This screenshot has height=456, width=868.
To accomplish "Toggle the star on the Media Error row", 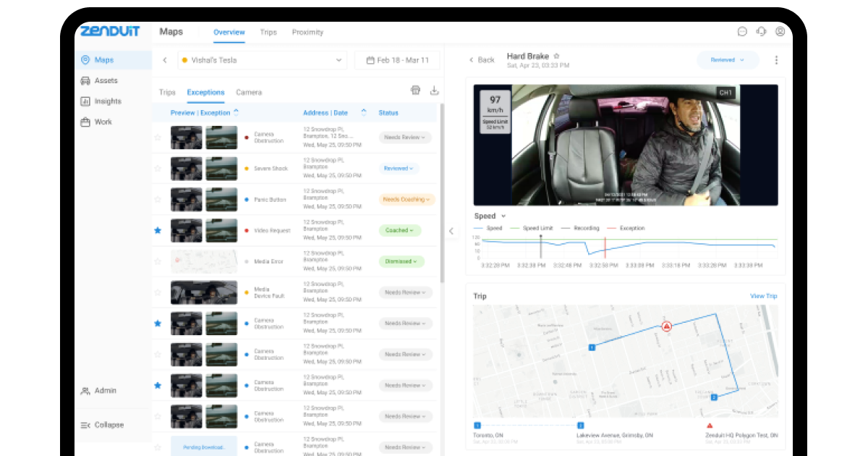I will pyautogui.click(x=158, y=261).
